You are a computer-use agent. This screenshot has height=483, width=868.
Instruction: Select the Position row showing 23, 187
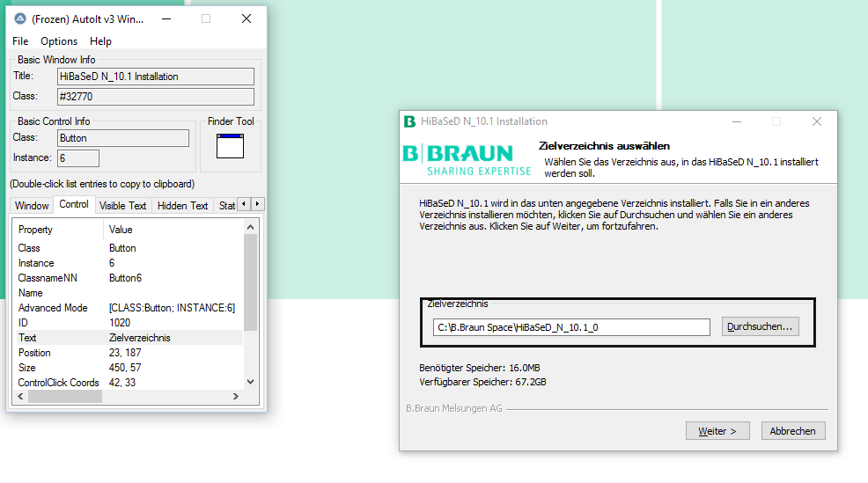point(128,353)
